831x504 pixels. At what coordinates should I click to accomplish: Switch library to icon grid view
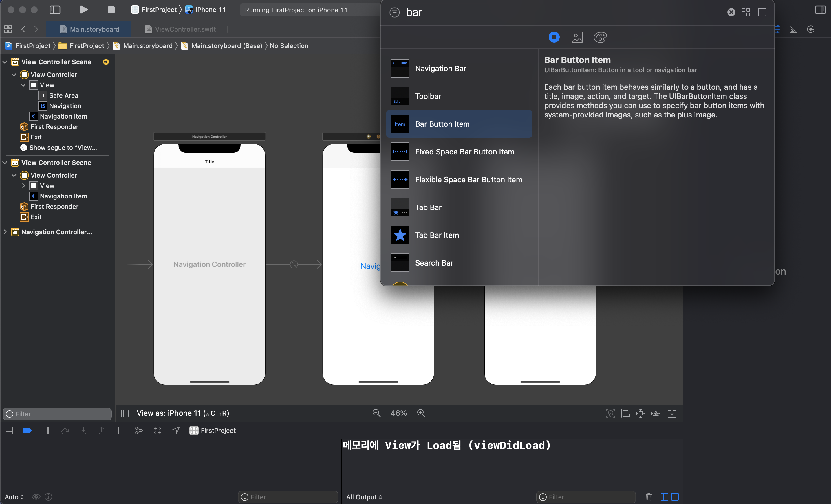pyautogui.click(x=746, y=12)
